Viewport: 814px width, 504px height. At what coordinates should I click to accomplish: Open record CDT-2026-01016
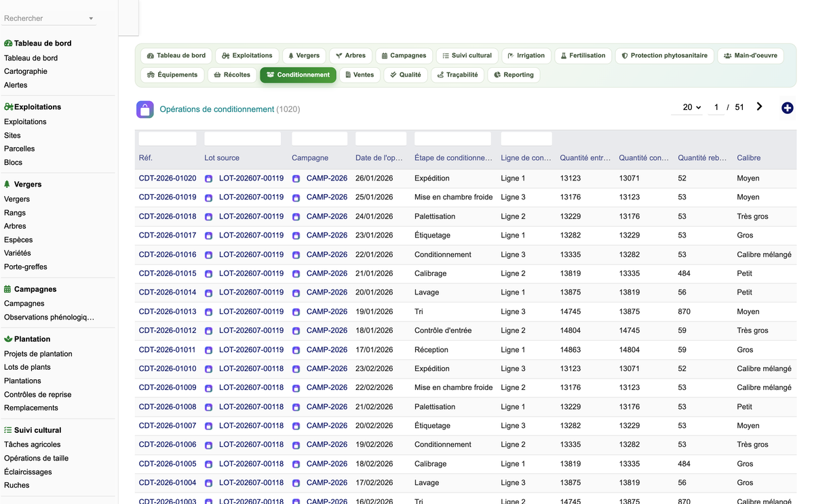(168, 254)
